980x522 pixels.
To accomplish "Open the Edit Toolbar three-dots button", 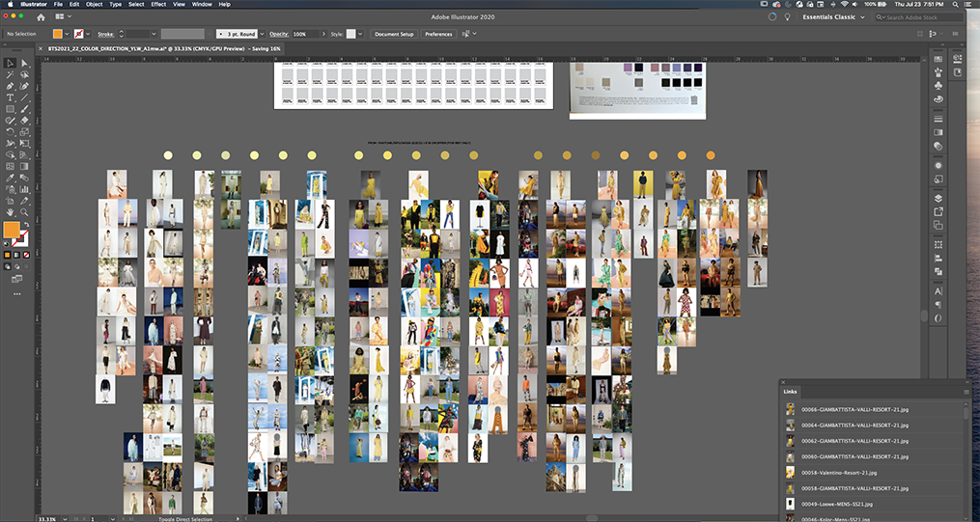I will pos(16,293).
